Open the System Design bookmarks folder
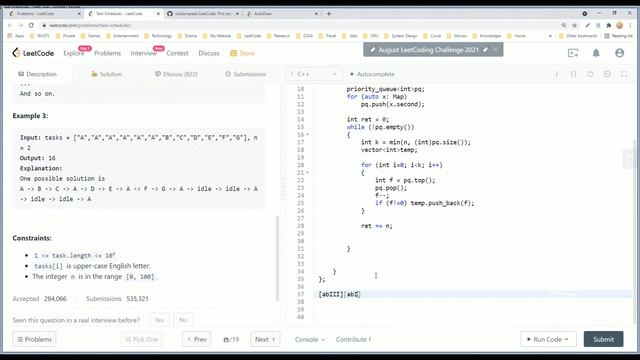Screen dimensions: 640x360 pyautogui.click(x=400, y=36)
